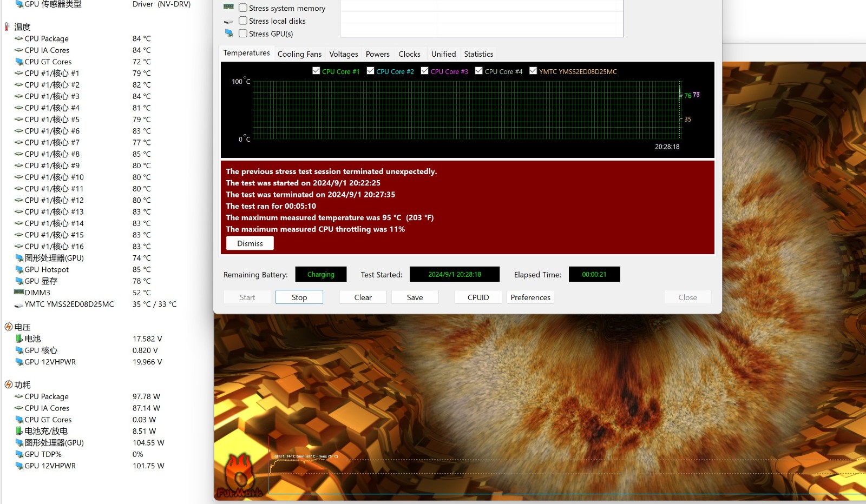Click the temperature graph area
The width and height of the screenshot is (866, 504).
pos(465,111)
